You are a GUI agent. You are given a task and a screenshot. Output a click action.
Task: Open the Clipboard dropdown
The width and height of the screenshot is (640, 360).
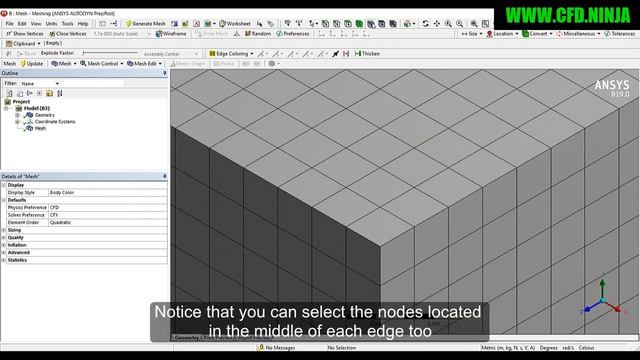(23, 43)
